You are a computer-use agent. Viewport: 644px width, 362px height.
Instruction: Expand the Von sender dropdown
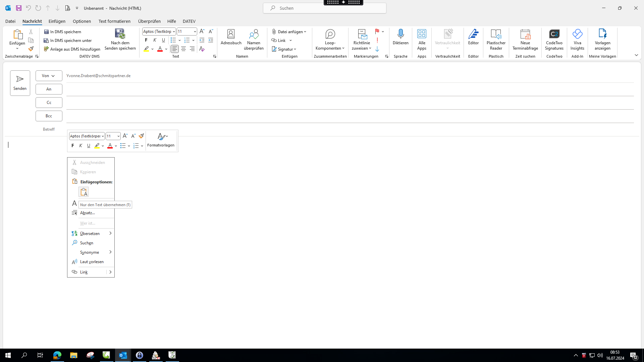pyautogui.click(x=49, y=76)
